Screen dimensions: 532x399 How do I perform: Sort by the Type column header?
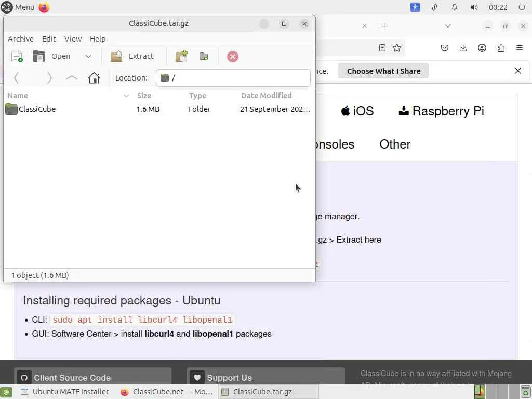coord(198,96)
